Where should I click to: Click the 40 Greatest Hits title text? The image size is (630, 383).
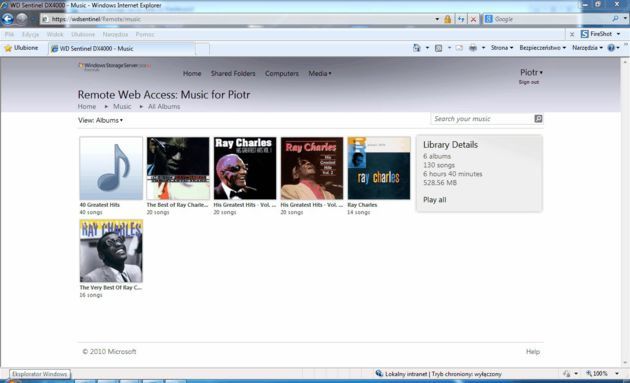click(x=100, y=205)
